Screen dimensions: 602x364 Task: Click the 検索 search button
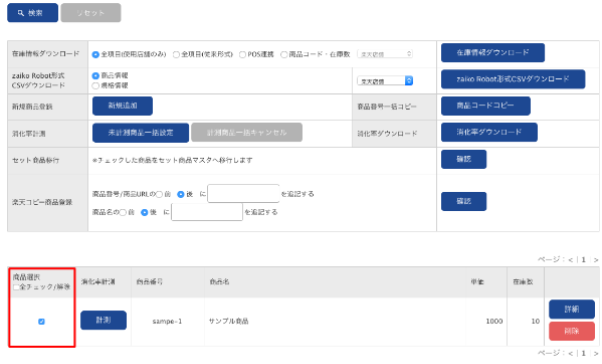[x=33, y=13]
